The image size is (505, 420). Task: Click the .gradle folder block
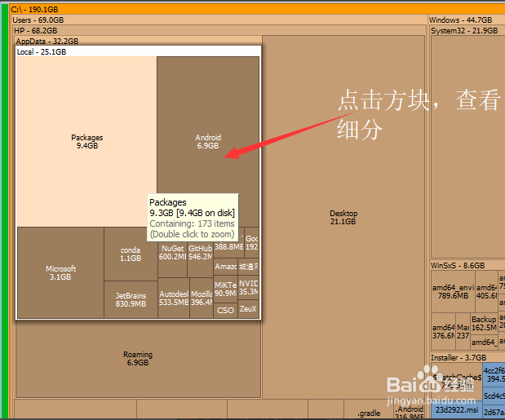coord(369,409)
